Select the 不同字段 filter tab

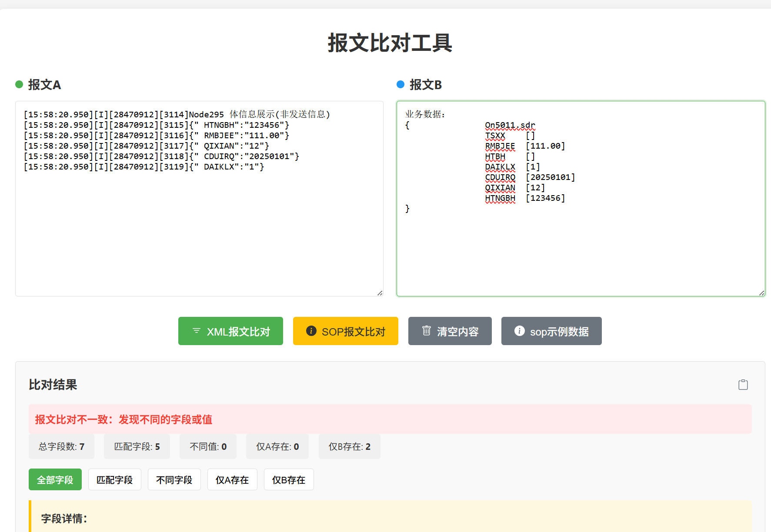tap(174, 479)
